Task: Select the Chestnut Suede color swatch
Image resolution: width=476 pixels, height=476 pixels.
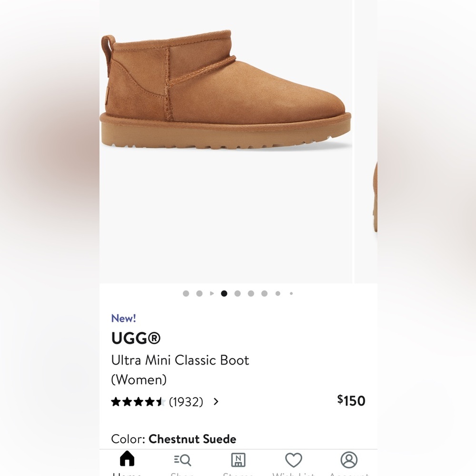Action: 192,439
